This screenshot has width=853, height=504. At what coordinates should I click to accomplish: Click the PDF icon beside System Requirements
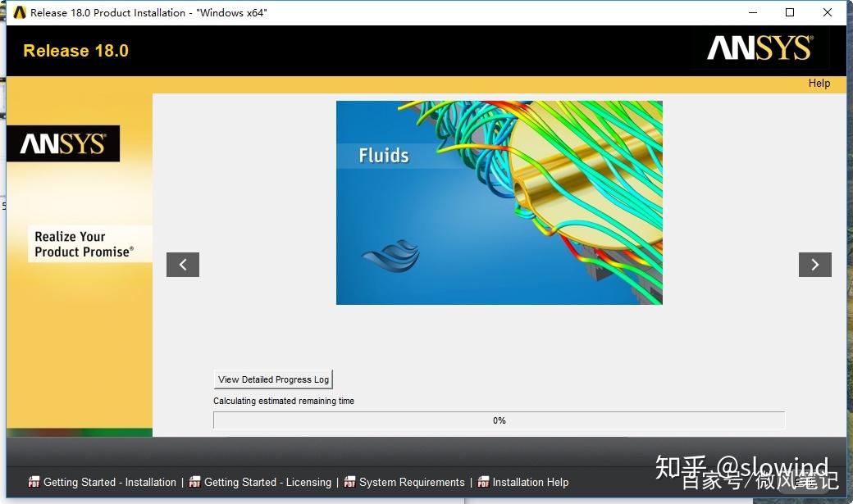tap(349, 482)
